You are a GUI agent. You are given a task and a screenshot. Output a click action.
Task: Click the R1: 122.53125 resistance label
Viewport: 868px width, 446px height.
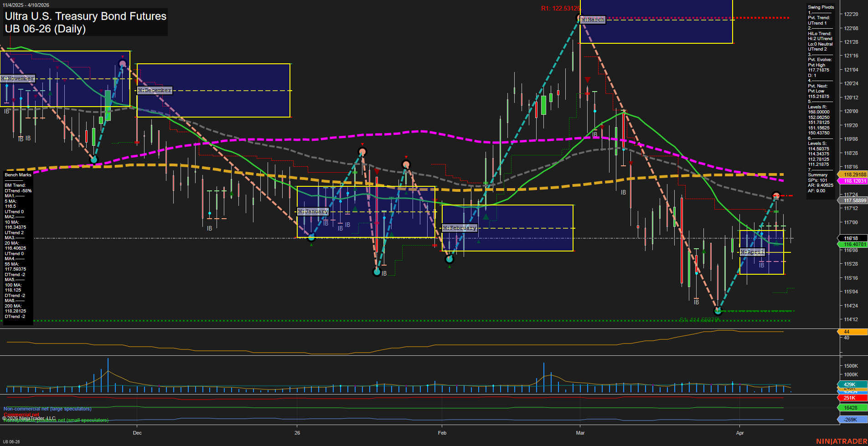click(561, 9)
